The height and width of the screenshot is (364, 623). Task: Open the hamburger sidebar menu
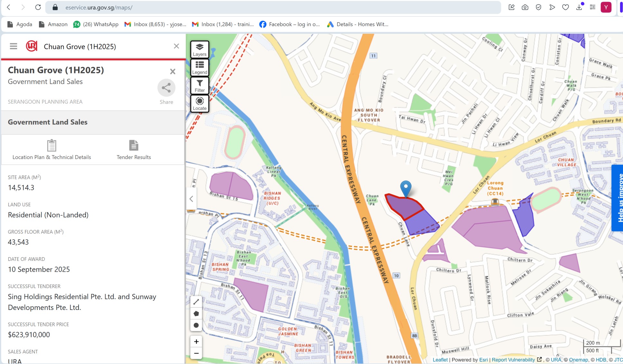(x=14, y=46)
